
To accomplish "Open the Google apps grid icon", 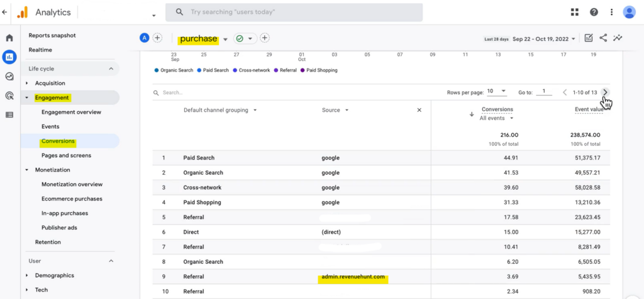I will coord(575,13).
